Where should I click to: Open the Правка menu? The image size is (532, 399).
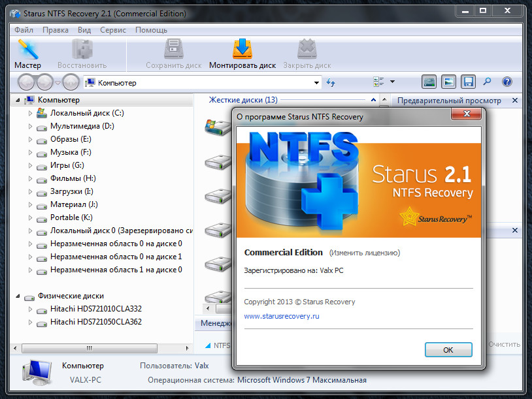click(56, 30)
